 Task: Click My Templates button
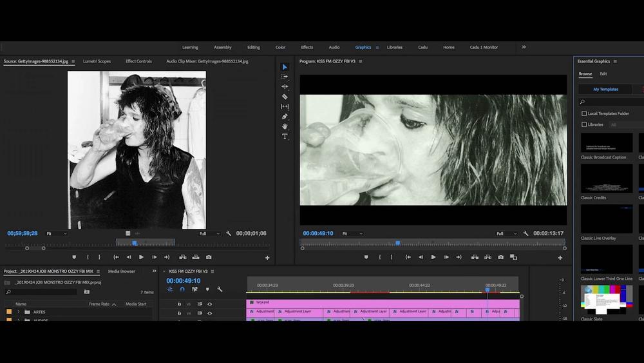coord(606,89)
